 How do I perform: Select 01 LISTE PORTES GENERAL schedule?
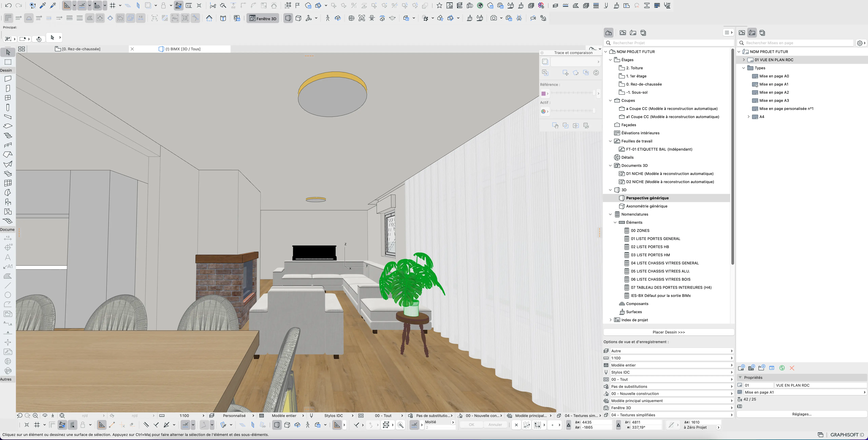point(655,239)
